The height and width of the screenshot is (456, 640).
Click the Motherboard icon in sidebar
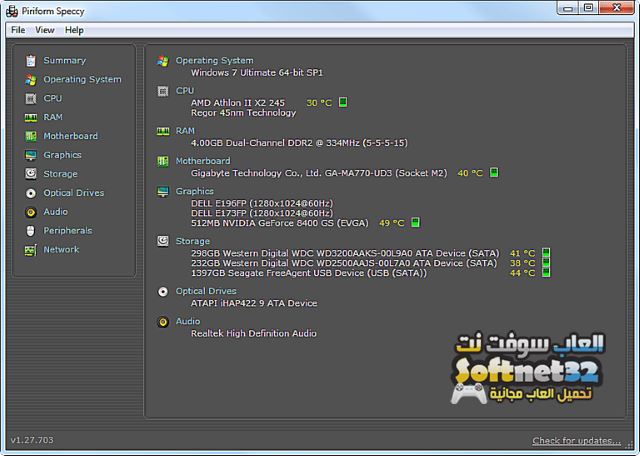tap(31, 136)
